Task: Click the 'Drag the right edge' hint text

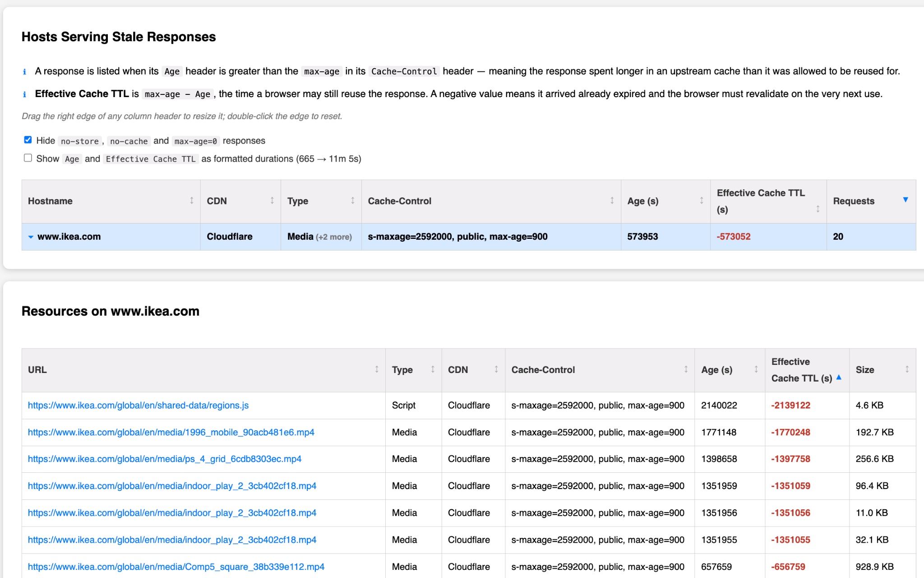Action: click(x=182, y=116)
